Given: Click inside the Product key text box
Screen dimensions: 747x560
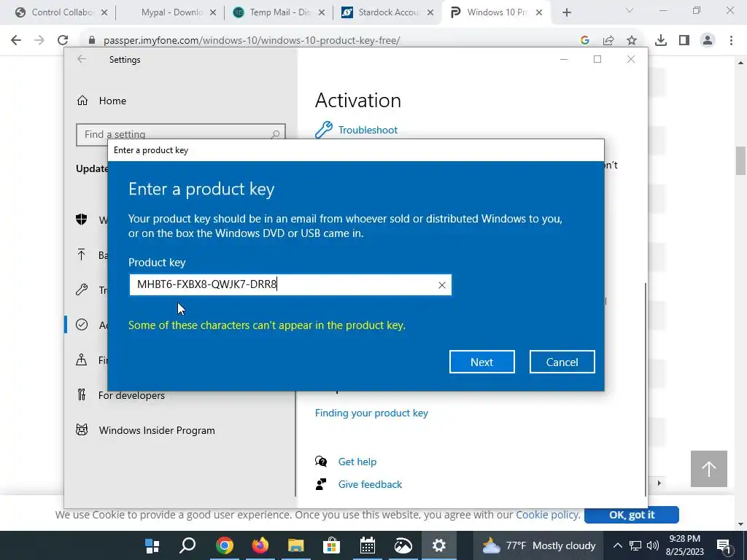Looking at the screenshot, I should [290, 285].
